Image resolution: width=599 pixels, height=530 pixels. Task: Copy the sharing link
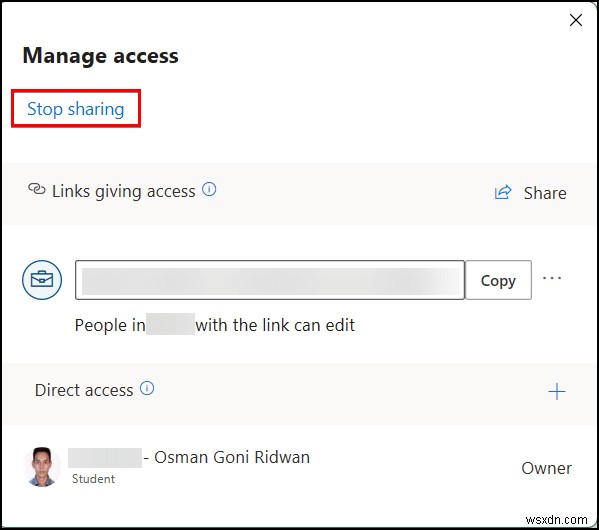(x=498, y=280)
